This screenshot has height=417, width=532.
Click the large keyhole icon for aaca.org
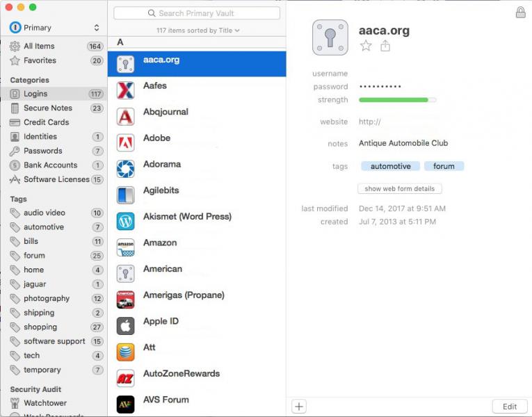[330, 38]
